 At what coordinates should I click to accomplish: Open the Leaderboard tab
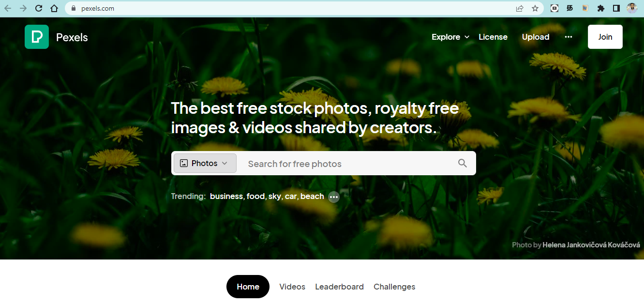(x=339, y=287)
